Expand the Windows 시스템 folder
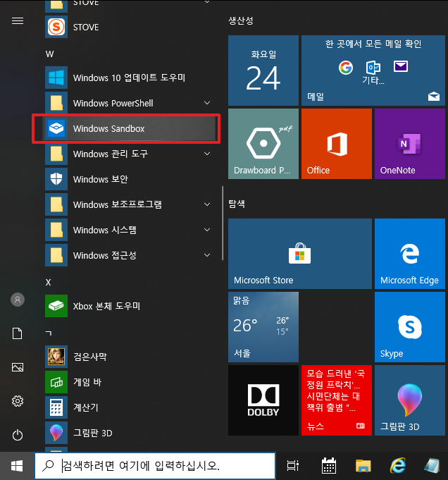 130,230
